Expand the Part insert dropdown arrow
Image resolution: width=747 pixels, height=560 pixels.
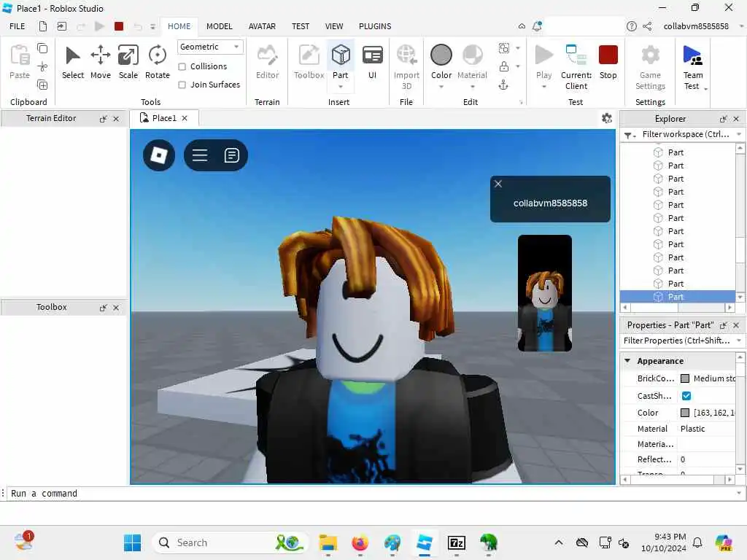[341, 87]
